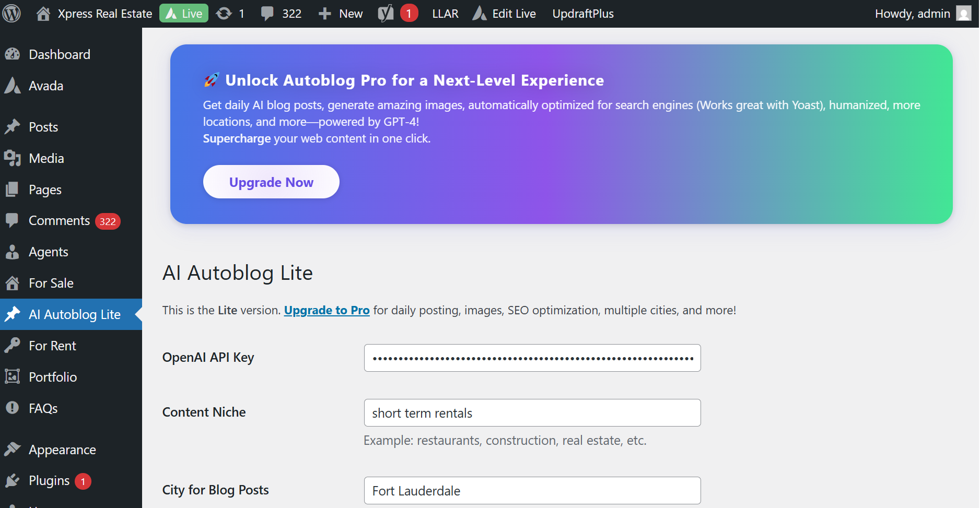Open Comments in the sidebar
This screenshot has width=980, height=508.
[x=59, y=221]
